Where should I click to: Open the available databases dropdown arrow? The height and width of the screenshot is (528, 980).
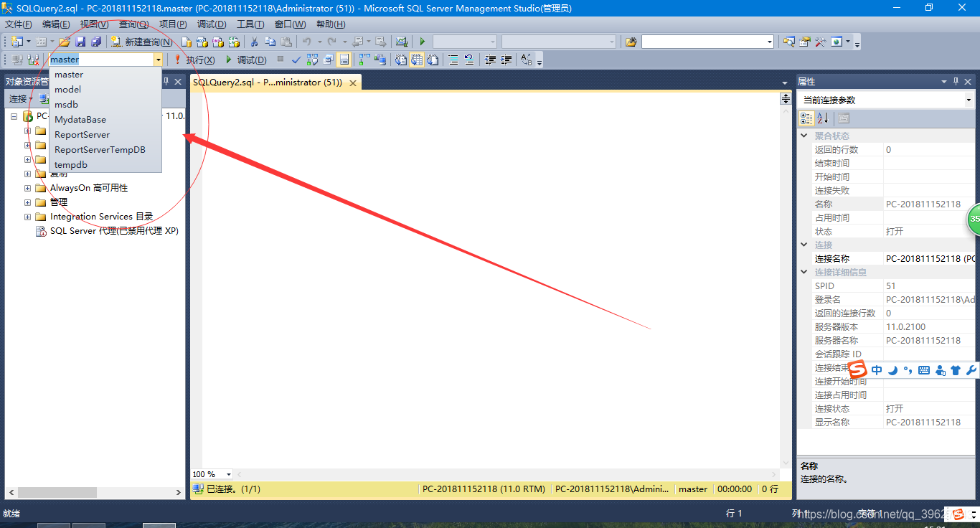coord(158,60)
